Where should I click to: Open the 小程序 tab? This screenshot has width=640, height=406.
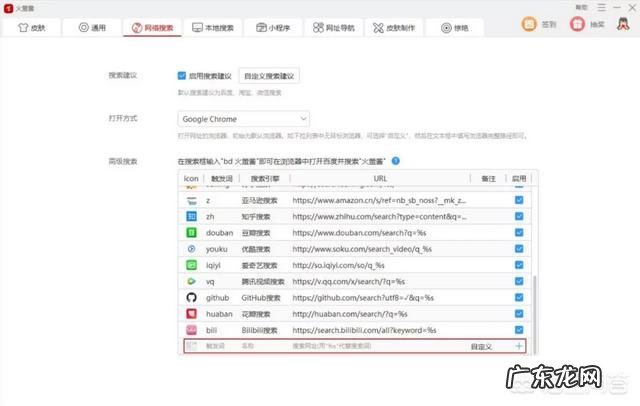(273, 28)
